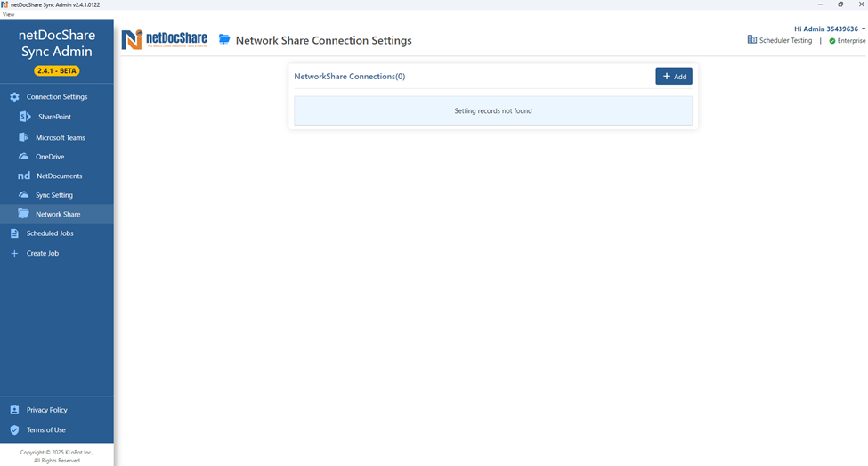Click the Scheduler Testing label
Screen dimensions: 868x466
click(x=785, y=40)
